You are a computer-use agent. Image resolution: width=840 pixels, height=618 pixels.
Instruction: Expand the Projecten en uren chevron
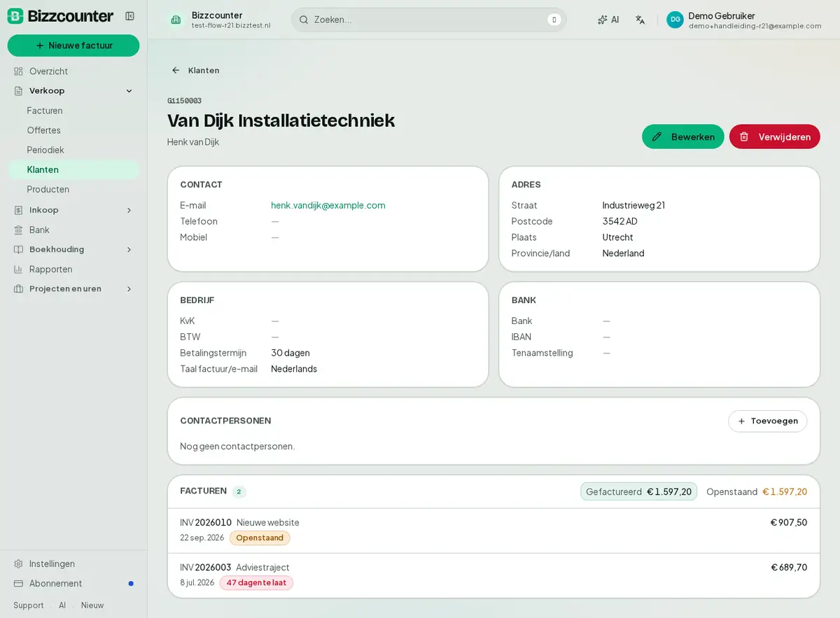coord(129,288)
